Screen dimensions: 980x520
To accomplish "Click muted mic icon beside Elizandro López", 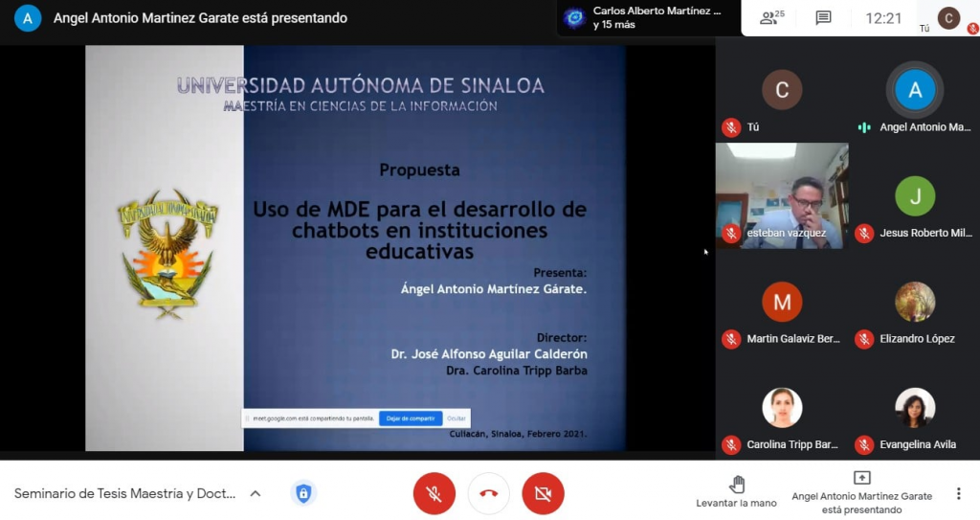I will (864, 339).
